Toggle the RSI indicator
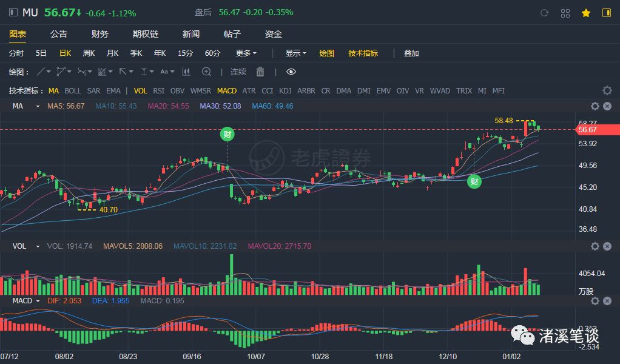This screenshot has width=620, height=364. pyautogui.click(x=158, y=91)
